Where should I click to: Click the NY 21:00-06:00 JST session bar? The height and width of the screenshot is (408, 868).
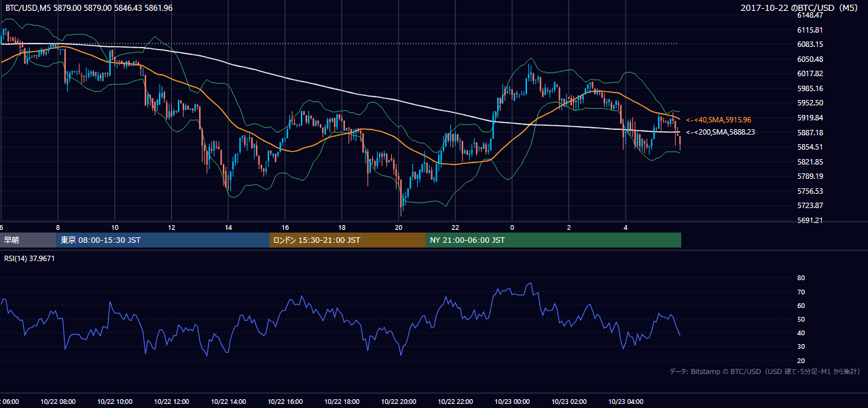[x=554, y=240]
